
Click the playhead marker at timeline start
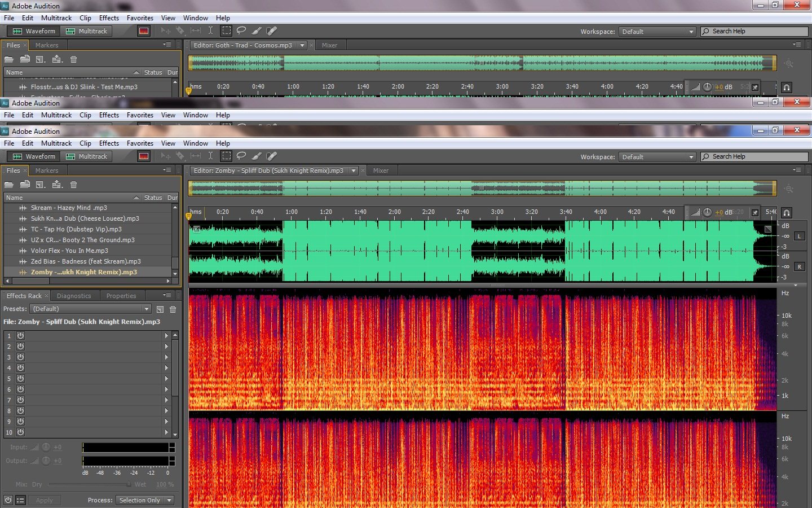coord(188,216)
